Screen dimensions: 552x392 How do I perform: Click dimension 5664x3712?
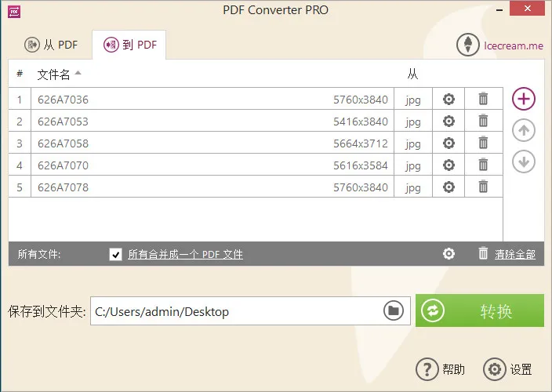tap(361, 143)
